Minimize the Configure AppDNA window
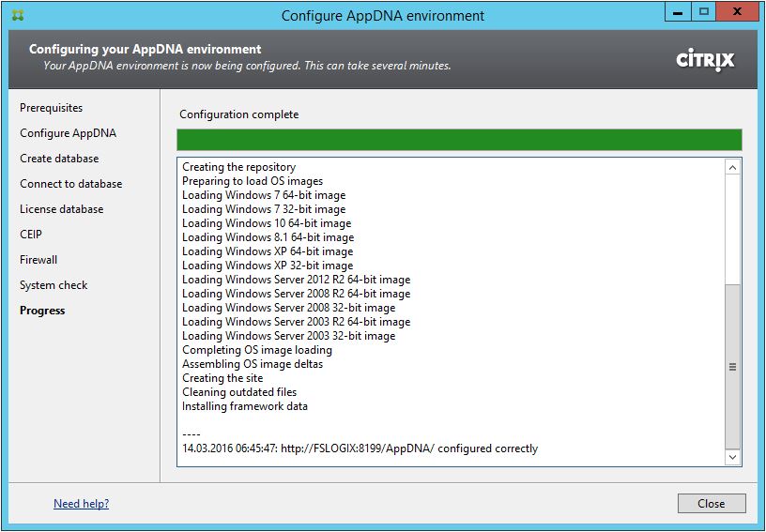Screen dimensions: 766x532 tap(678, 12)
